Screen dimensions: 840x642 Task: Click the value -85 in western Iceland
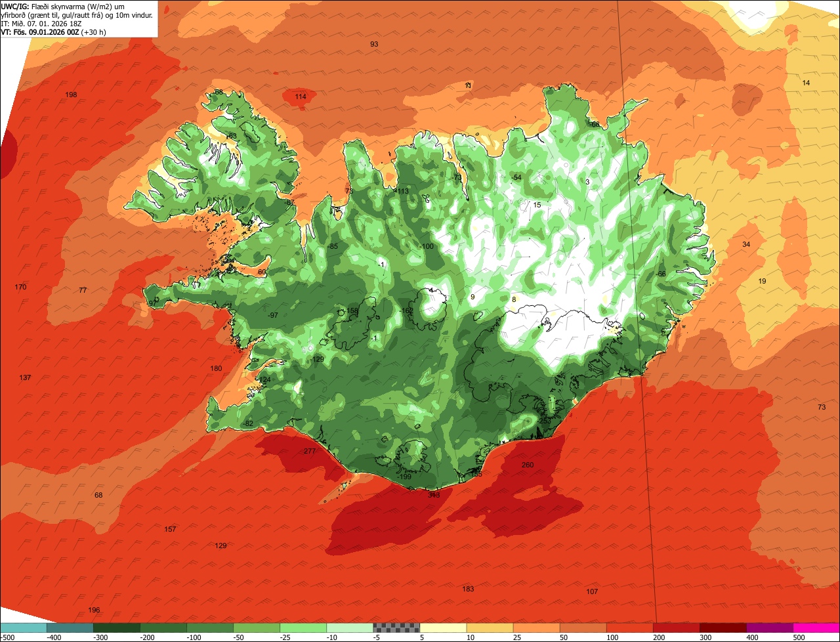333,246
